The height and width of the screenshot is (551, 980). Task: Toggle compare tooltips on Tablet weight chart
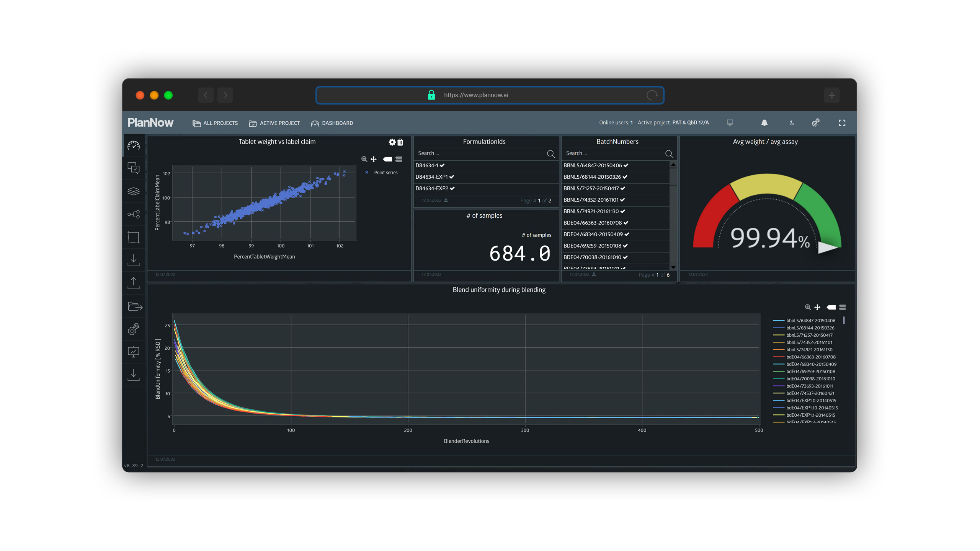click(399, 159)
